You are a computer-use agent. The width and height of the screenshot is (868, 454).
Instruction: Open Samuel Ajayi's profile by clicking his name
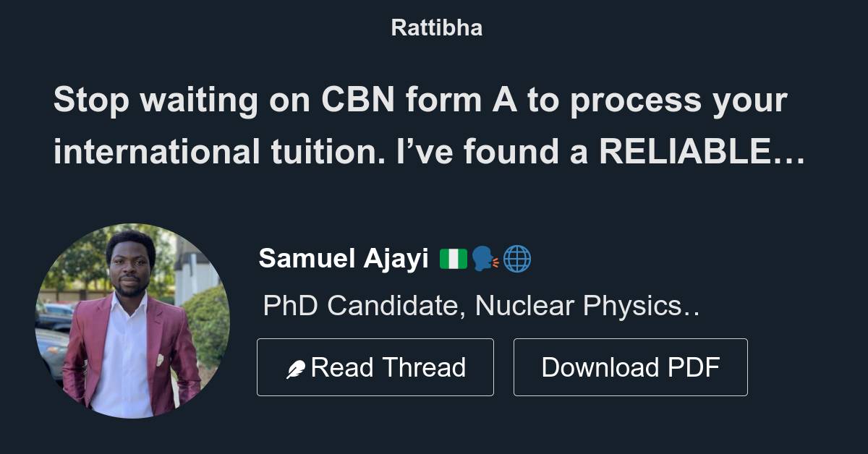pyautogui.click(x=345, y=258)
